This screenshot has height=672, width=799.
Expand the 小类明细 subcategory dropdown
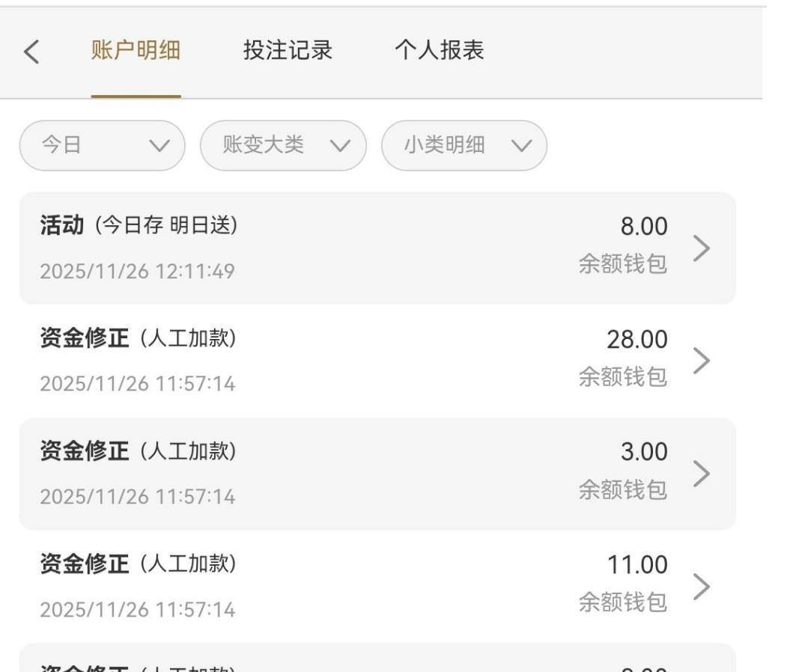click(x=464, y=145)
